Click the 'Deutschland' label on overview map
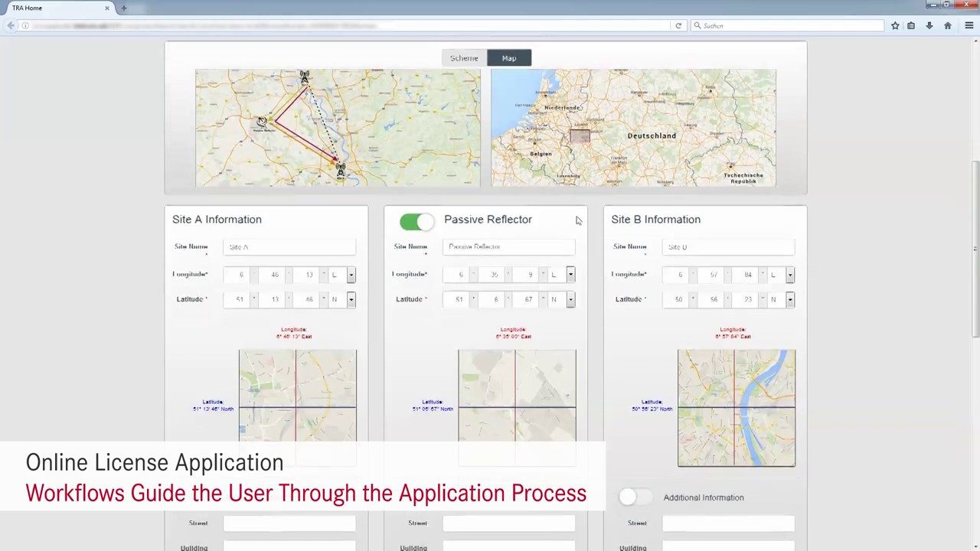This screenshot has width=980, height=551. click(x=652, y=136)
